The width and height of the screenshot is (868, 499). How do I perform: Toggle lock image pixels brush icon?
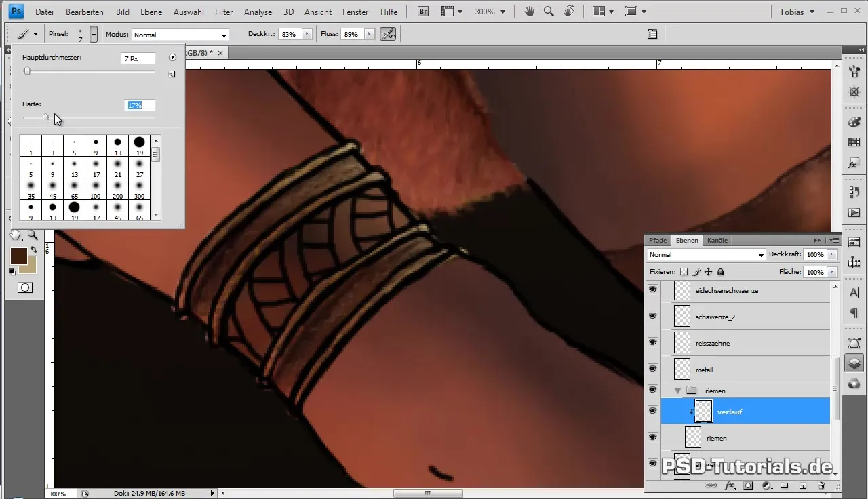pos(696,272)
